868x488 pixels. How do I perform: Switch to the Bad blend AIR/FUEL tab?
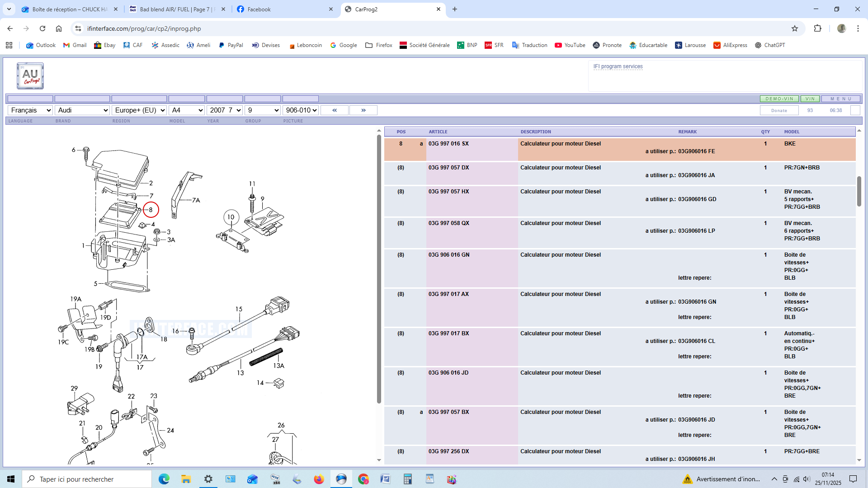177,9
